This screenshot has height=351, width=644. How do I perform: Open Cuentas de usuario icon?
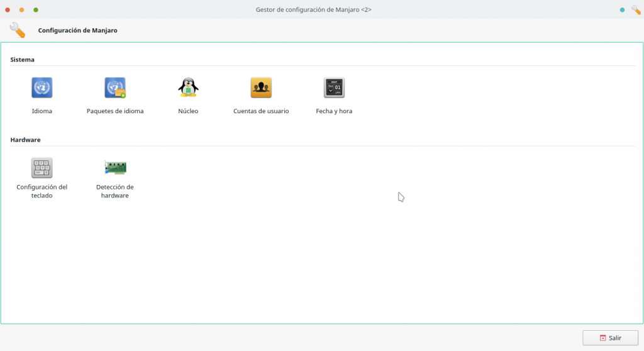261,87
